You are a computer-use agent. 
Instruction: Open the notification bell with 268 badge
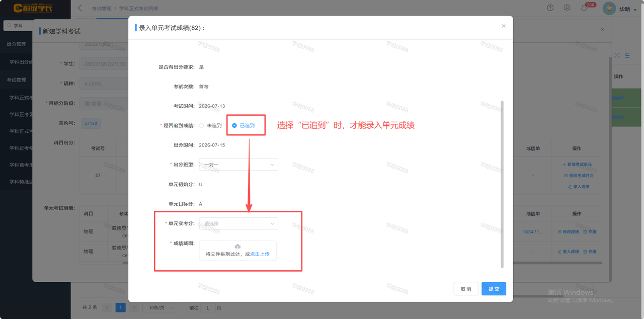pos(584,8)
